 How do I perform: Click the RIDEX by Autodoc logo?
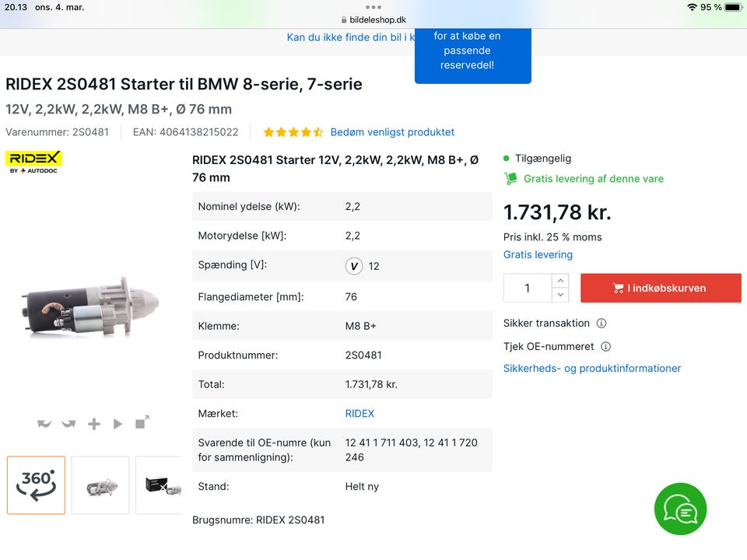tap(33, 162)
